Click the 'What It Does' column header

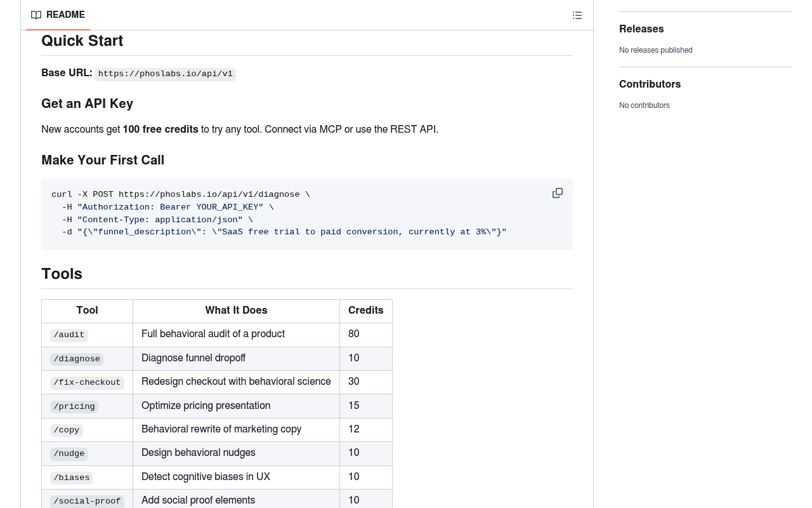(236, 311)
